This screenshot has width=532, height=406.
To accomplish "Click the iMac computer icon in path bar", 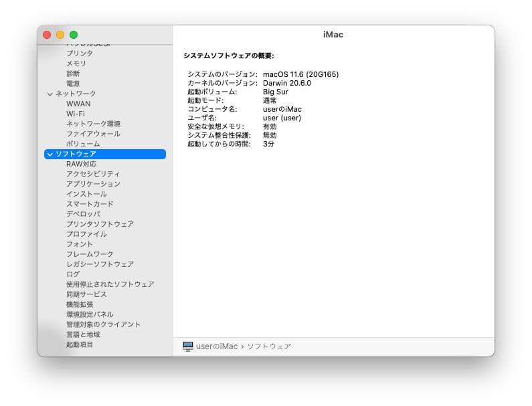I will 187,346.
